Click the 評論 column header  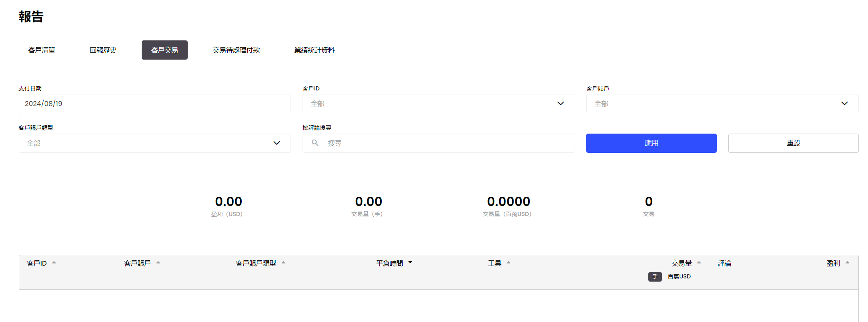coord(724,263)
